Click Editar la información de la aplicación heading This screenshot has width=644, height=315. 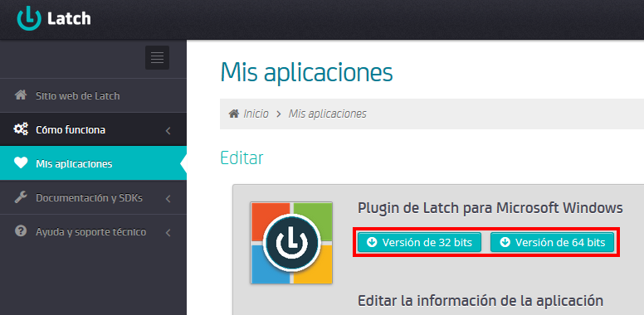(x=481, y=301)
